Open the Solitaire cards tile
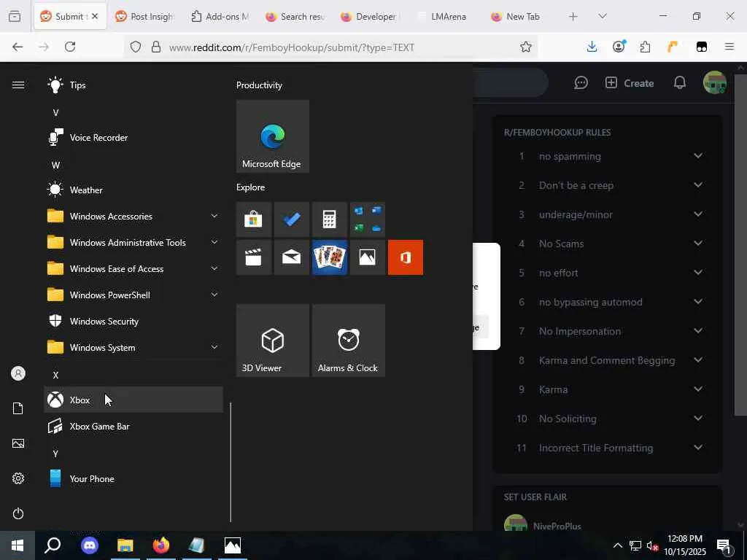 (329, 257)
